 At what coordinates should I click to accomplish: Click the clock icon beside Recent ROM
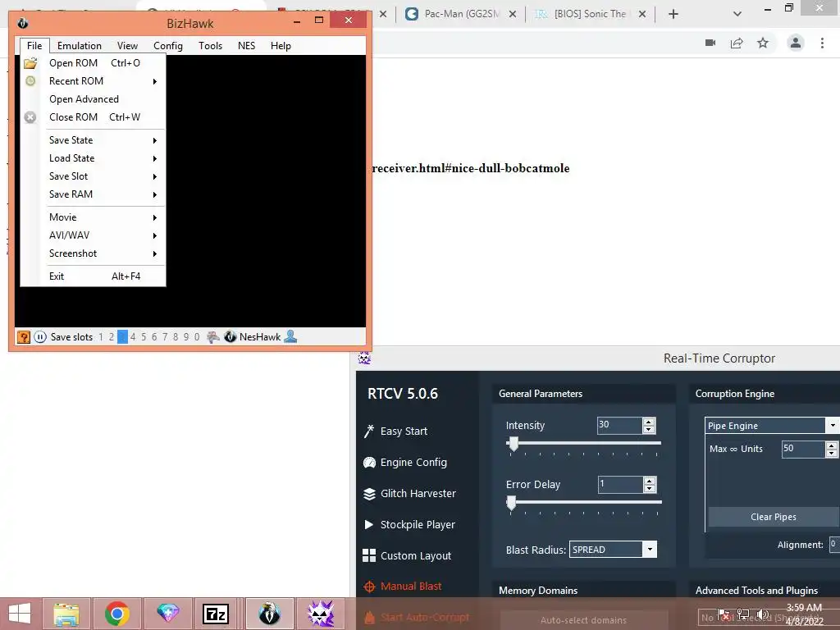[30, 81]
